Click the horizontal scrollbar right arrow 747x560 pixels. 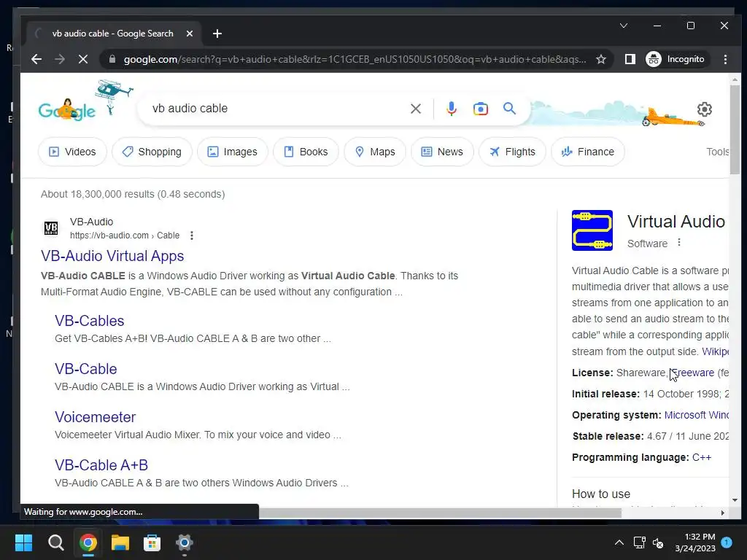tap(723, 513)
